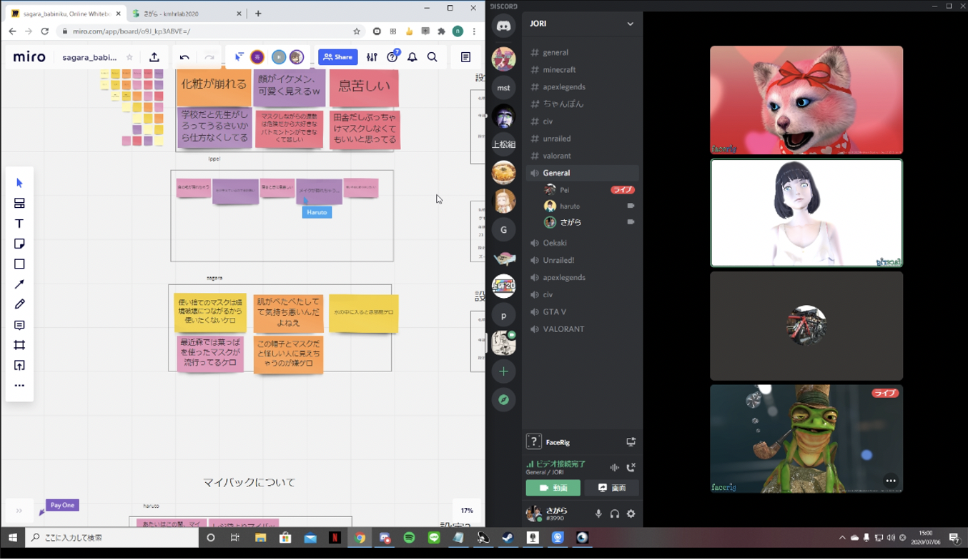Open the Discord server discovery compass
Viewport: 968px width, 560px height.
(503, 400)
